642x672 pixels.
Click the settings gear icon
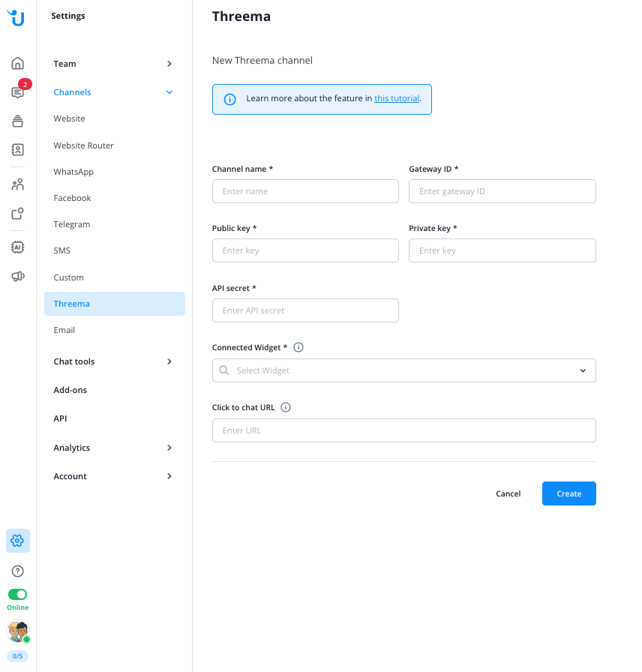pyautogui.click(x=17, y=541)
